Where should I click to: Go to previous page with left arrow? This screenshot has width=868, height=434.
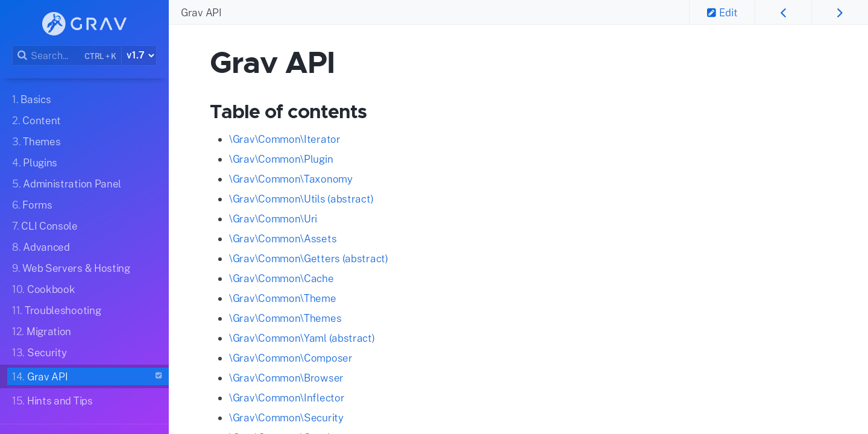[x=783, y=13]
